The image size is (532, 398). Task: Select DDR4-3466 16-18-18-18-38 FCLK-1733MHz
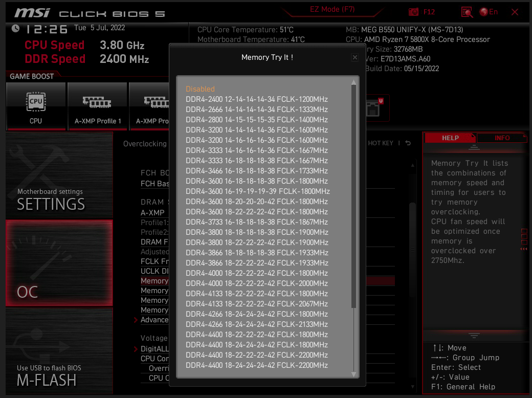click(x=257, y=171)
